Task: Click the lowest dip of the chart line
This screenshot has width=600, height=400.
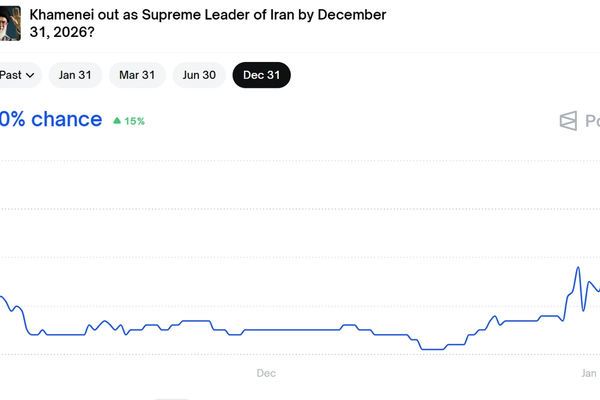Action: click(432, 349)
